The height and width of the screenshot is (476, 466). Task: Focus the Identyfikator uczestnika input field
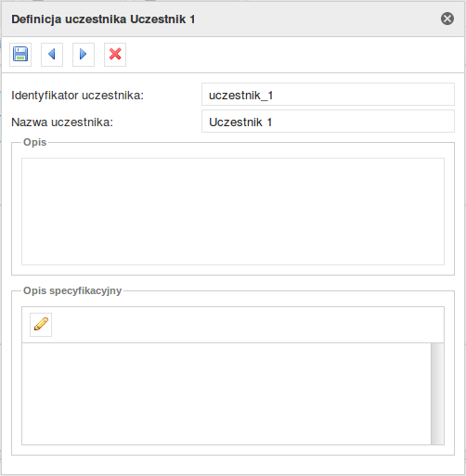pyautogui.click(x=328, y=95)
